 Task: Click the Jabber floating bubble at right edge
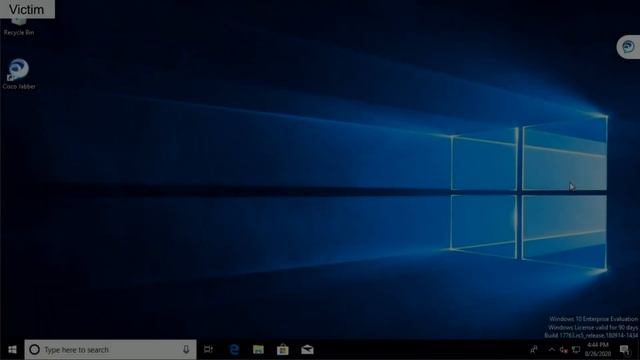(x=629, y=47)
